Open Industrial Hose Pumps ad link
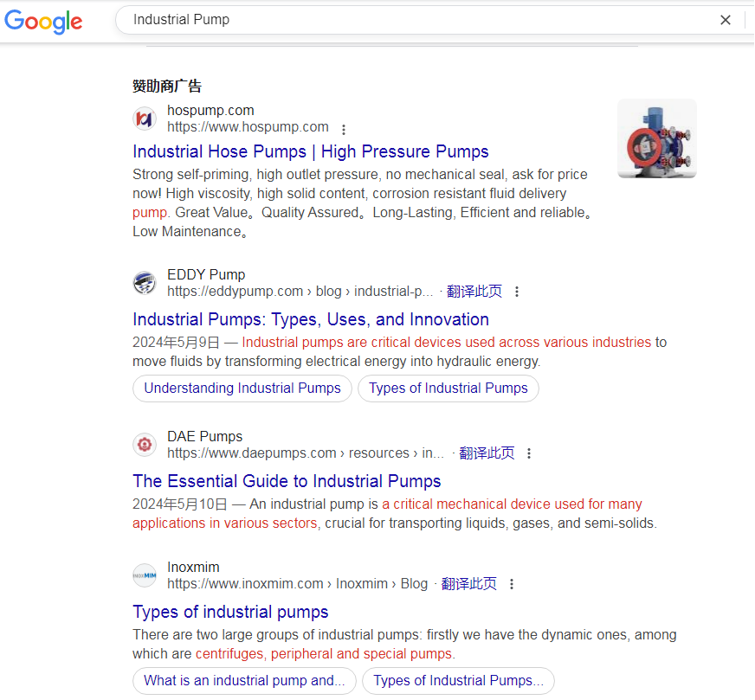Viewport: 755px width, 700px height. coord(311,151)
